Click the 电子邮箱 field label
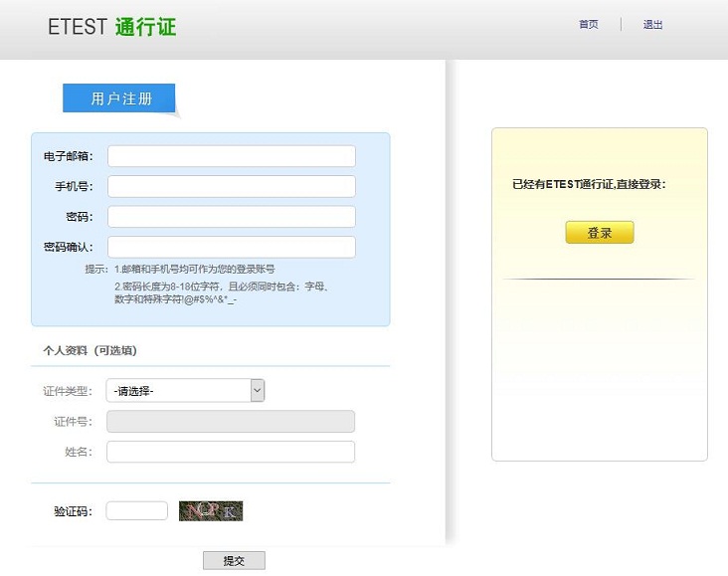Image resolution: width=728 pixels, height=576 pixels. tap(68, 157)
